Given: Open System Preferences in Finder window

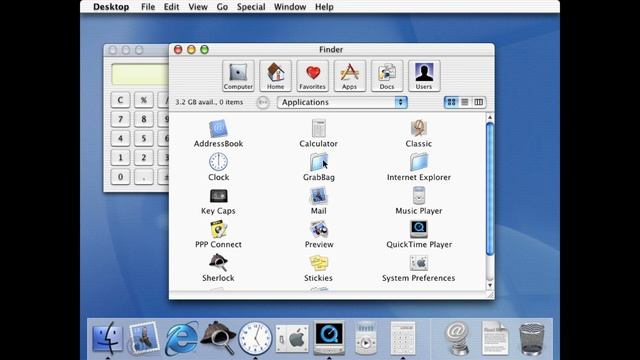Looking at the screenshot, I should (419, 263).
